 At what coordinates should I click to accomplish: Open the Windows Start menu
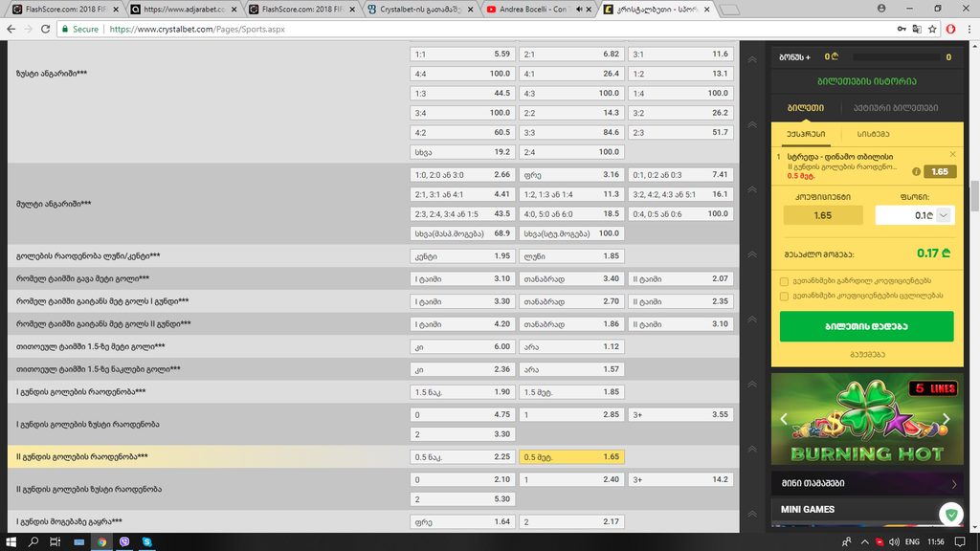11,541
